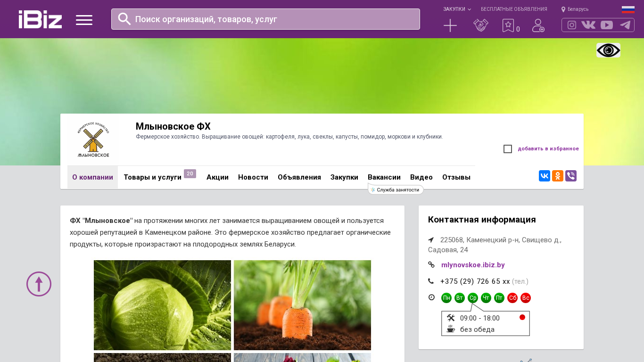Image resolution: width=644 pixels, height=362 pixels.
Task: Click the search magnifier icon
Action: (x=124, y=19)
